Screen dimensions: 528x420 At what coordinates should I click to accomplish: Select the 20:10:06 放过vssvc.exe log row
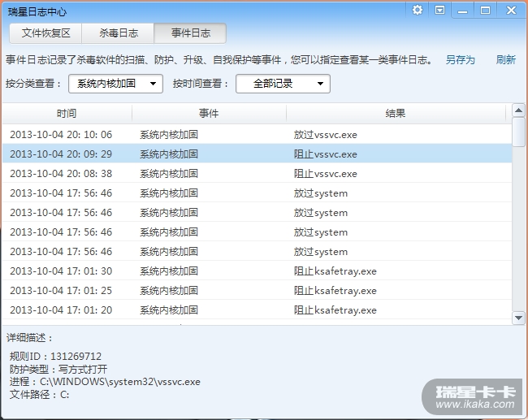coord(258,134)
